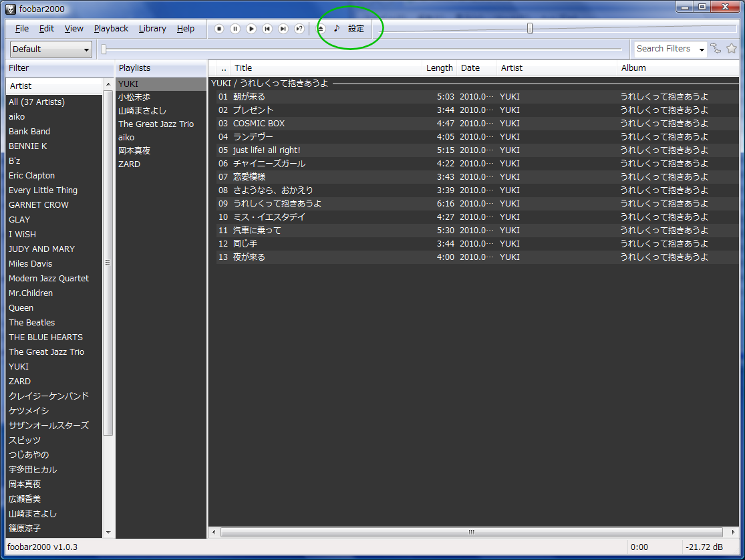Select track 09 うれしくって抱きあうよ

coord(477,203)
